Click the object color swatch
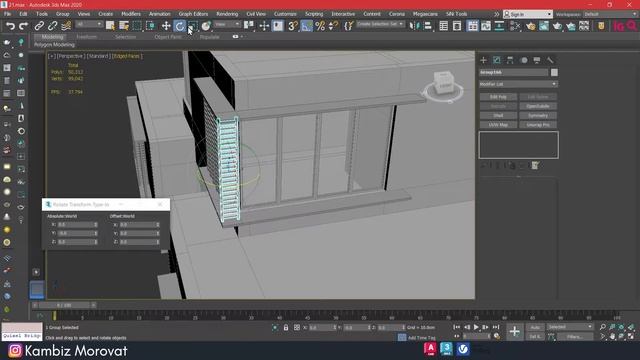Viewport: 640px width, 360px height. point(554,72)
